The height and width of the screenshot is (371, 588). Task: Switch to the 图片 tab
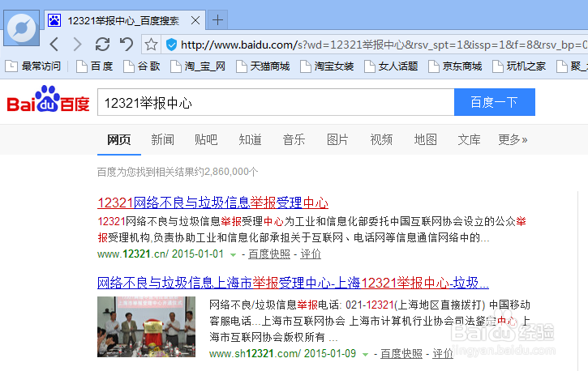337,139
